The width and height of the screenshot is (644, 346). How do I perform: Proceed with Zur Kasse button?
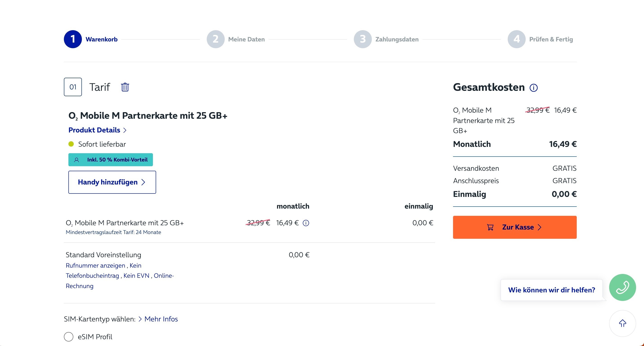[515, 227]
